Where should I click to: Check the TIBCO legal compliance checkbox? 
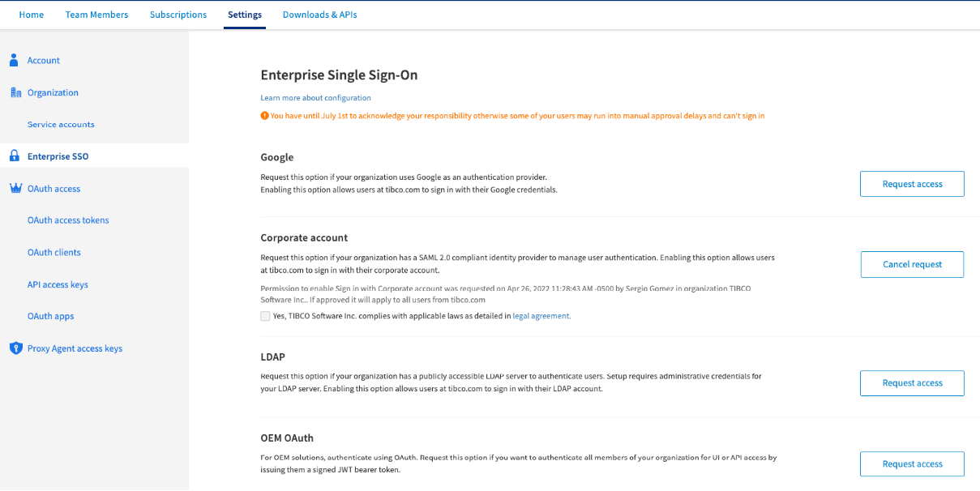coord(265,316)
